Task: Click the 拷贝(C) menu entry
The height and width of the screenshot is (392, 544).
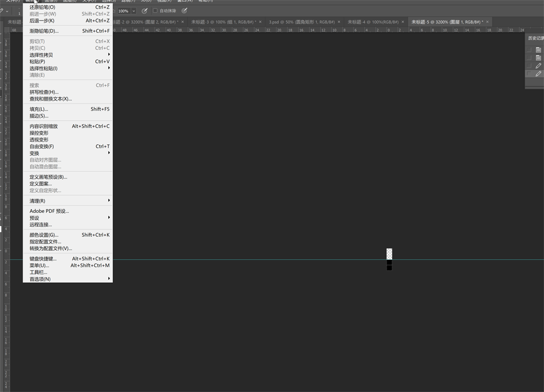Action: pyautogui.click(x=68, y=48)
